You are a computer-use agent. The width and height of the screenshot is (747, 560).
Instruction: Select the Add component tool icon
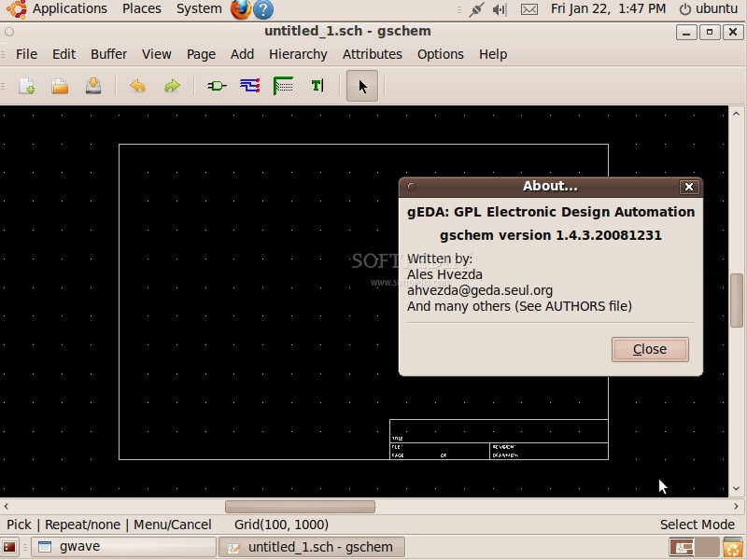point(217,86)
